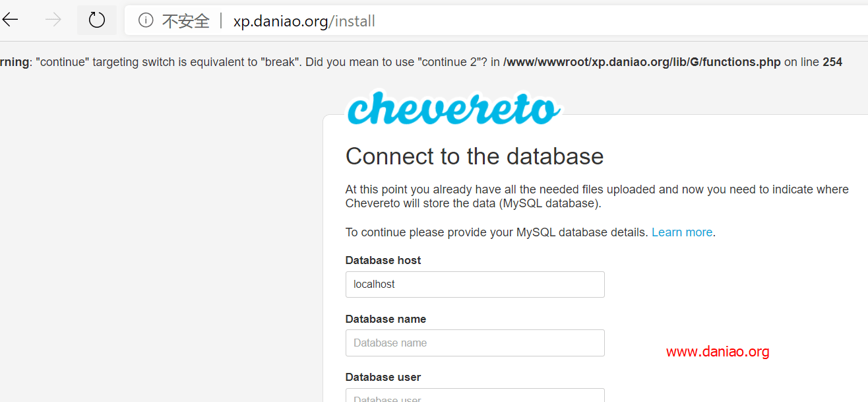This screenshot has width=868, height=402.
Task: Click the paragraph starting "At this point"
Action: [x=596, y=196]
